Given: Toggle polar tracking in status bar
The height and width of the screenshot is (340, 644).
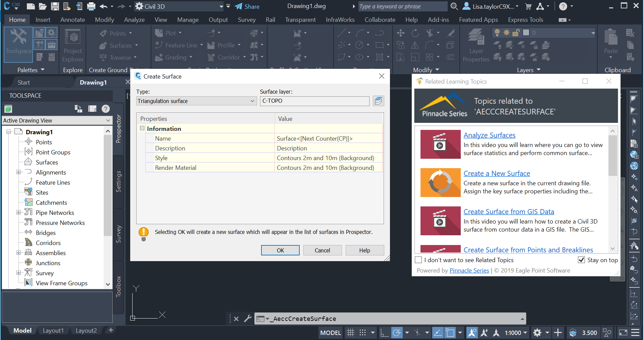Looking at the screenshot, I should (397, 333).
